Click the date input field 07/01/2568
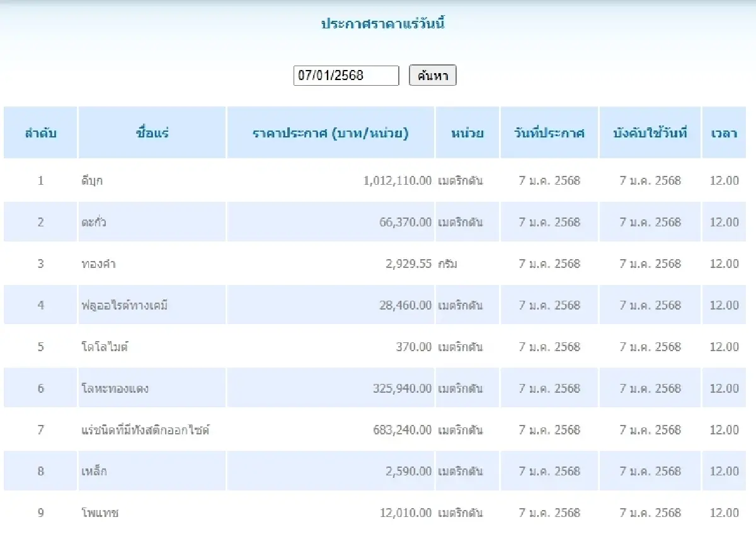 [x=346, y=76]
